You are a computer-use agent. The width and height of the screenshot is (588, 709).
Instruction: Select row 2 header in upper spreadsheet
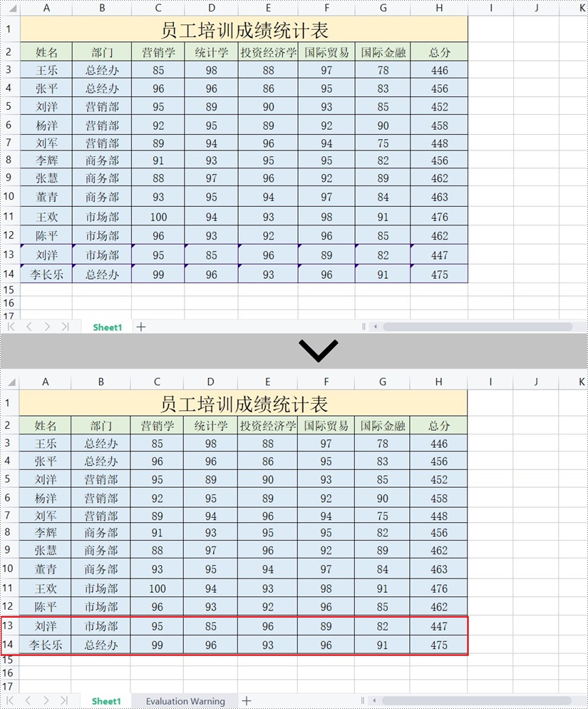pos(9,51)
